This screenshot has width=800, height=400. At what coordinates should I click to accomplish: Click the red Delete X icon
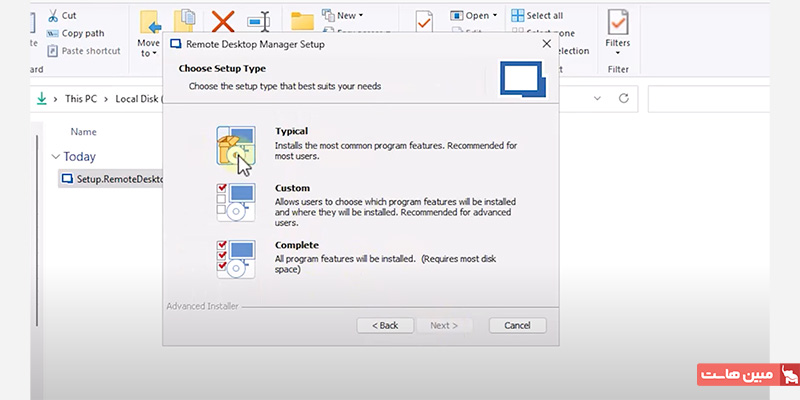[x=223, y=22]
